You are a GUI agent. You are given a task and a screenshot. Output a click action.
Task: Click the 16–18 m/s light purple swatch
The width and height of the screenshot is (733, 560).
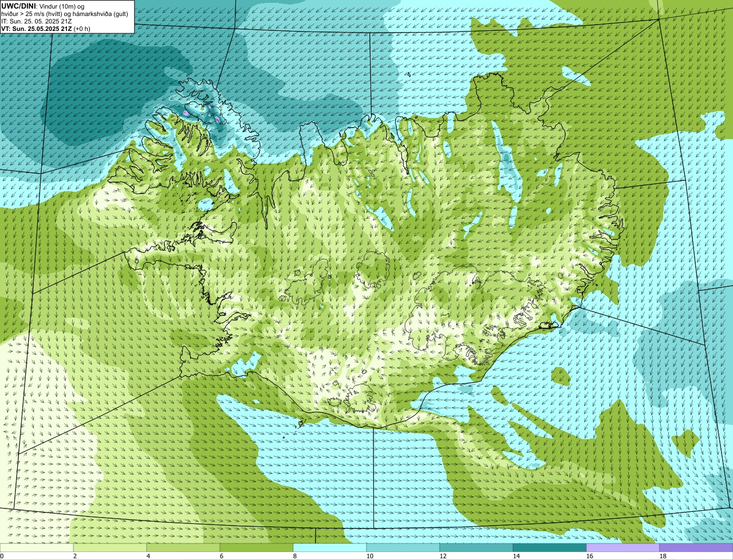pos(623,547)
